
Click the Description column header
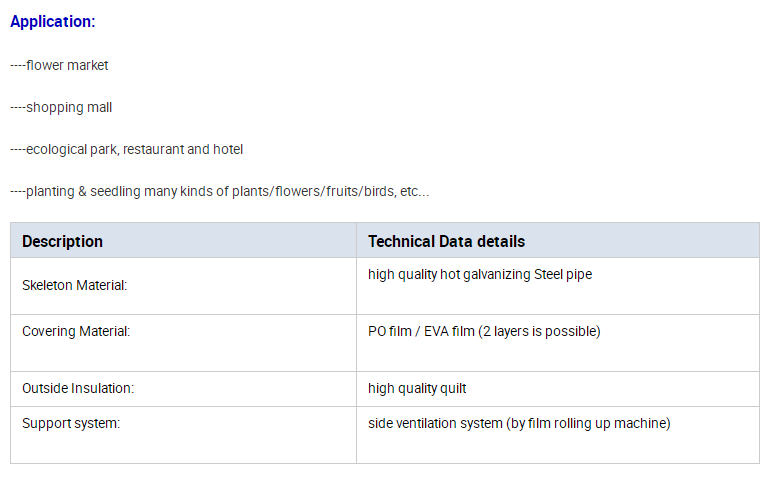[x=183, y=241]
